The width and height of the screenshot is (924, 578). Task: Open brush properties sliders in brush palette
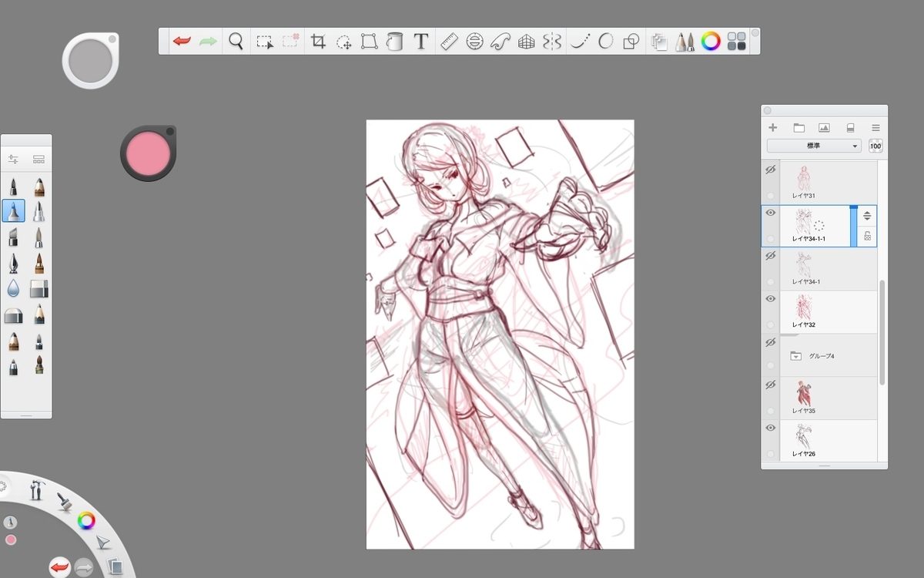[13, 160]
